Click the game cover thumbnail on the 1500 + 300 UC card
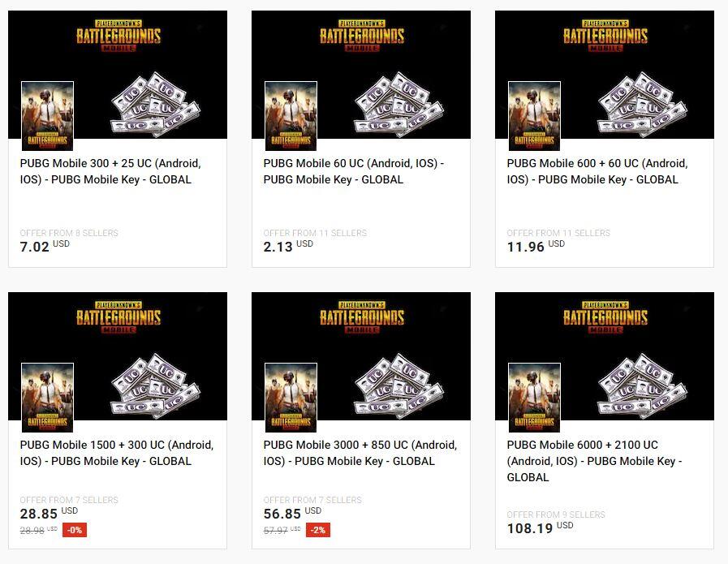 click(x=47, y=398)
